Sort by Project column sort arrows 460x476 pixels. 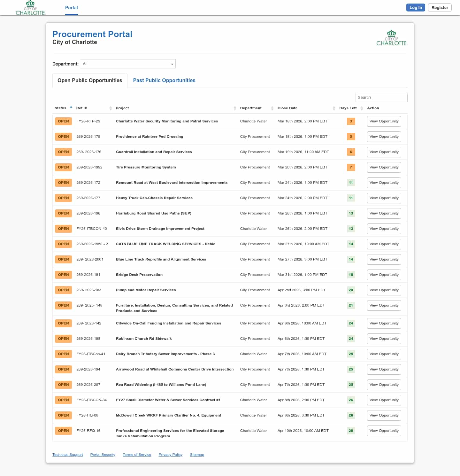[x=235, y=108]
